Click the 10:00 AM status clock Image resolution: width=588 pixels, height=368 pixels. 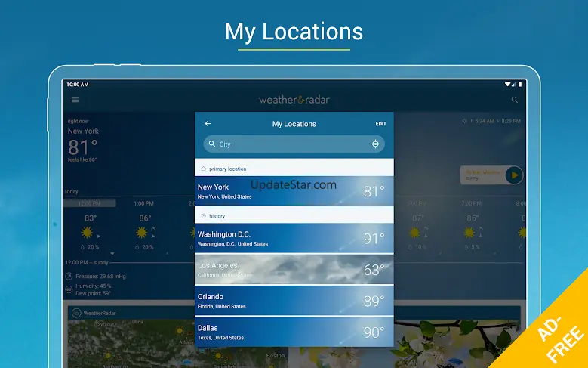(78, 84)
